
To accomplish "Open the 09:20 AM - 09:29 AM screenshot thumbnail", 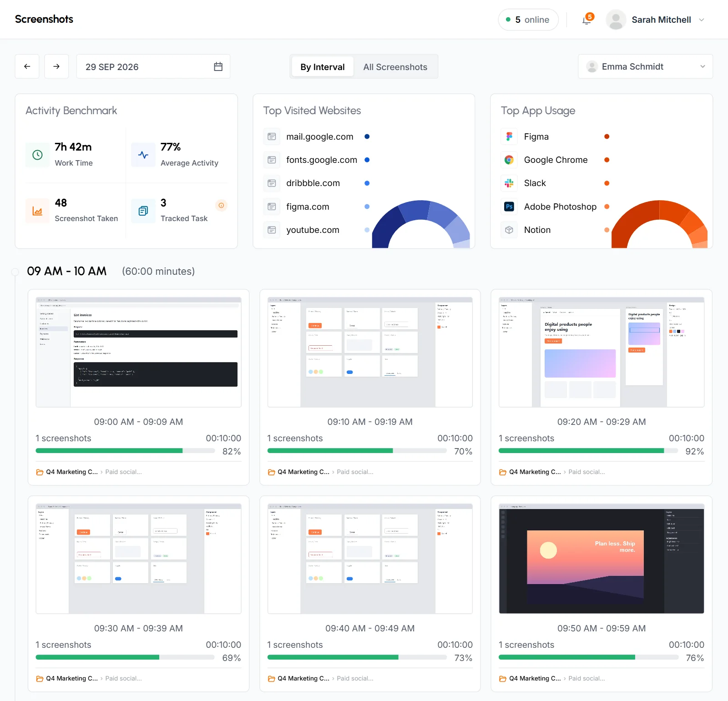I will point(602,352).
